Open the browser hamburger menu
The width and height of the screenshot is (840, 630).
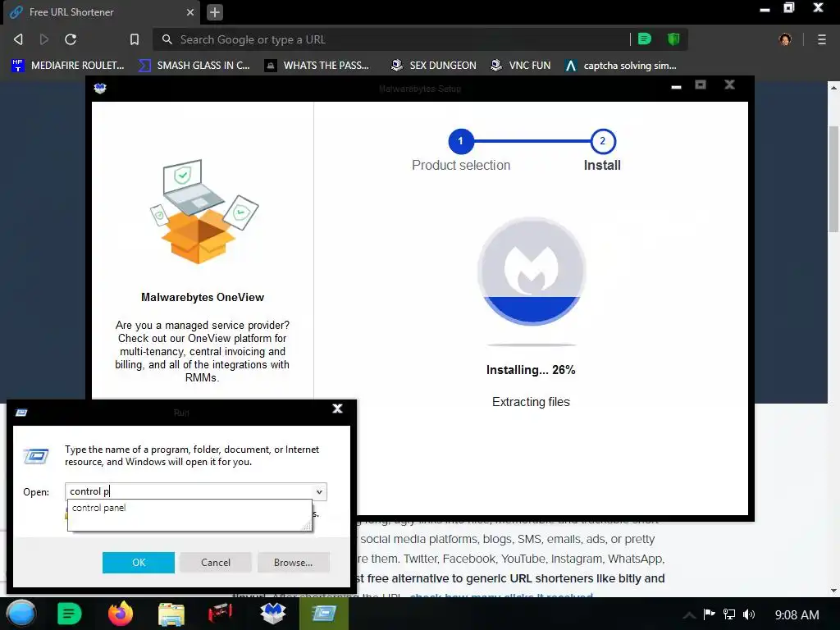(822, 39)
